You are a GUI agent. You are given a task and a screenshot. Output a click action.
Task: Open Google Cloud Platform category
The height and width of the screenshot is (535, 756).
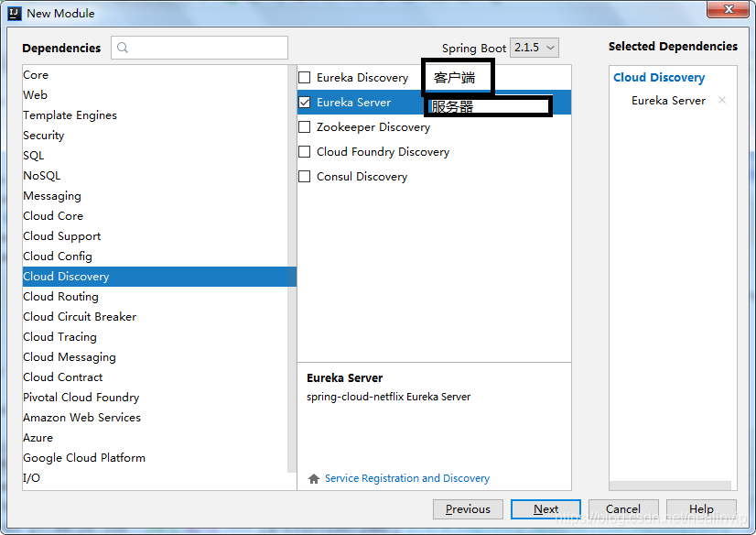point(155,458)
